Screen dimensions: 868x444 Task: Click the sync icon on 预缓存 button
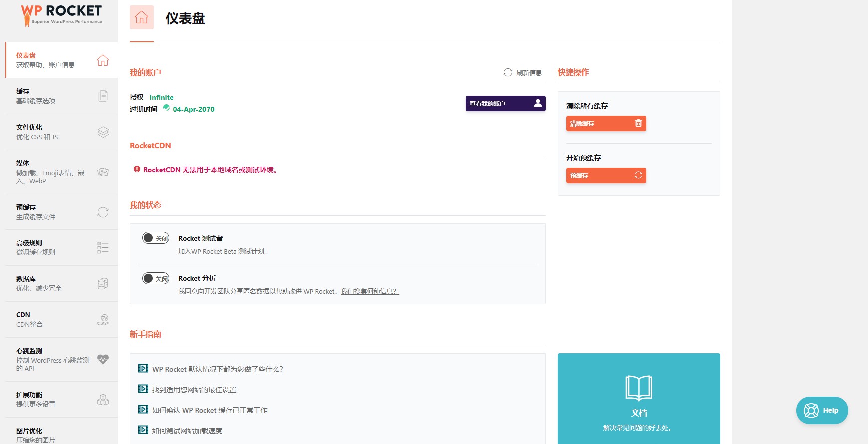tap(638, 175)
